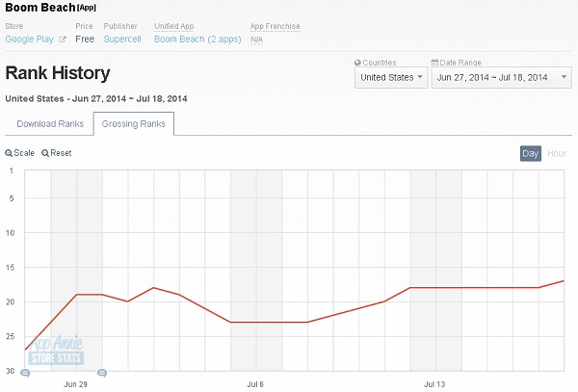This screenshot has width=578, height=392.
Task: Click the calendar icon next to Date Range
Action: coord(434,63)
